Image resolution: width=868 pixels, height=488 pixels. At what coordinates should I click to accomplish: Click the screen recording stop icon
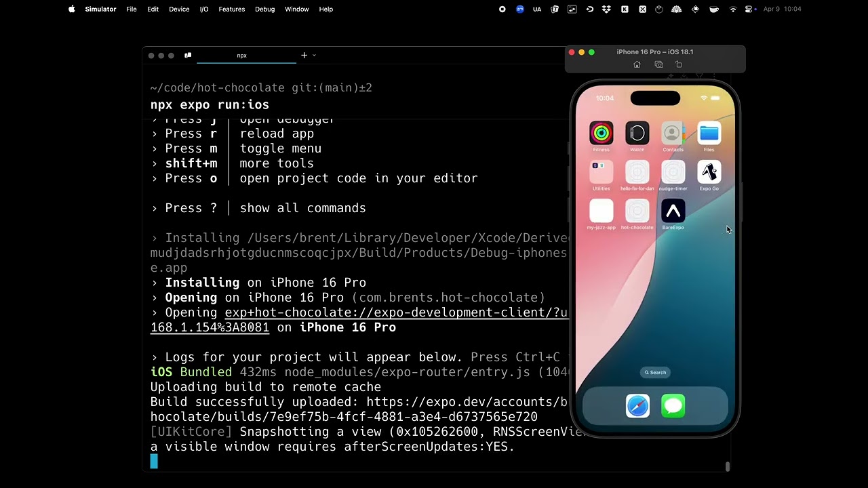[x=502, y=9]
